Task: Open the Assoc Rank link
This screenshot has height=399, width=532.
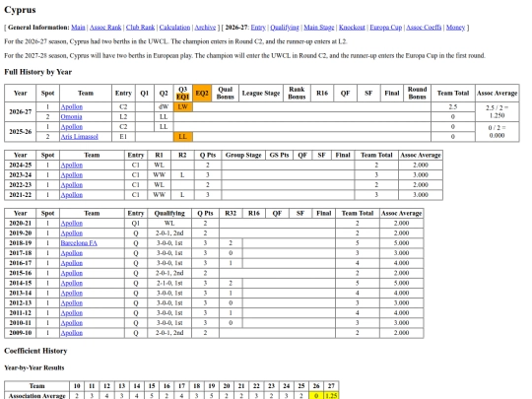Action: click(x=105, y=28)
